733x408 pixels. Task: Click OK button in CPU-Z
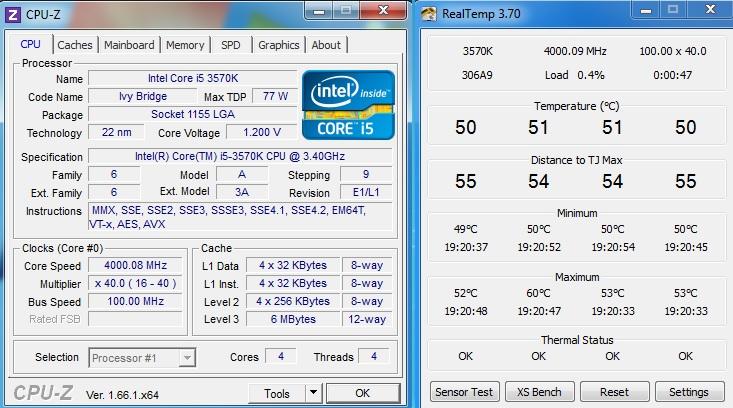click(363, 393)
